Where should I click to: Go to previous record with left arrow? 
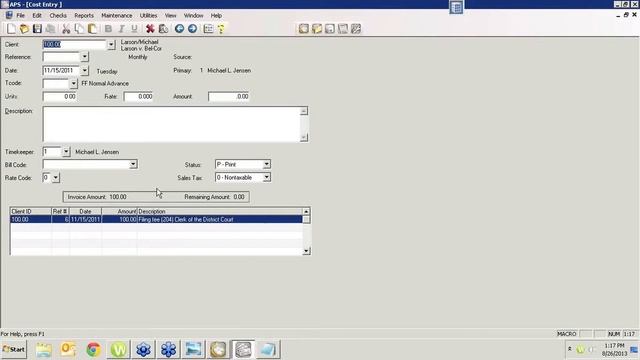(179, 29)
